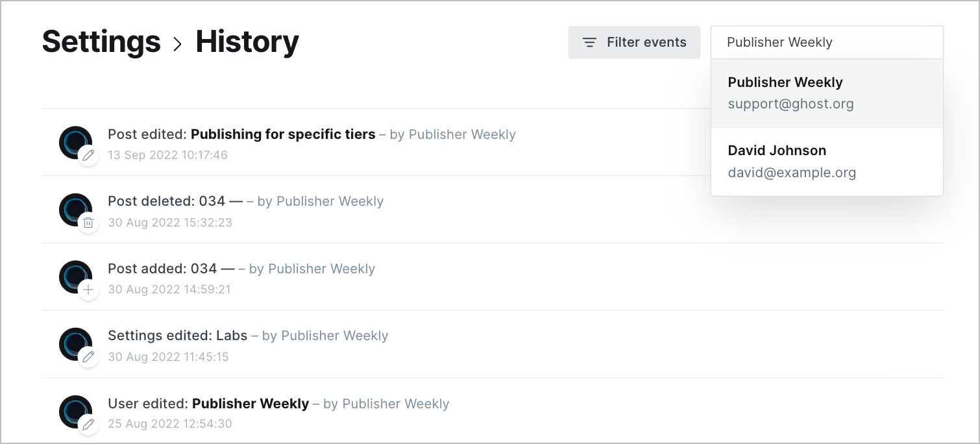This screenshot has height=444, width=980.
Task: Click pencil icon on User edited event
Action: pyautogui.click(x=88, y=425)
